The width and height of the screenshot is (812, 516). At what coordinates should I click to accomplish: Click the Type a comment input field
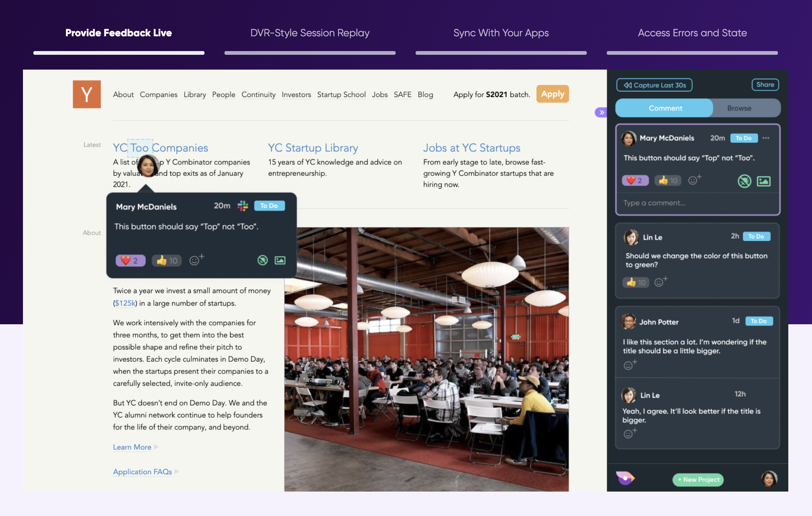[x=698, y=203]
